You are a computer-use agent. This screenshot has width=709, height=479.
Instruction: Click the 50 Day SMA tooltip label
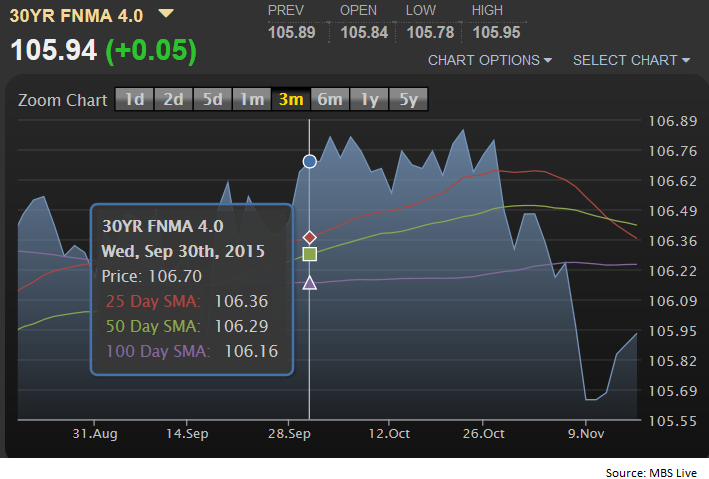pyautogui.click(x=153, y=326)
